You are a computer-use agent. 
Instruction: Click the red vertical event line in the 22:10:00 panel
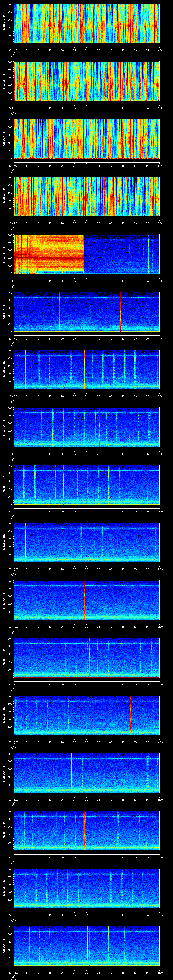[x=25, y=543]
